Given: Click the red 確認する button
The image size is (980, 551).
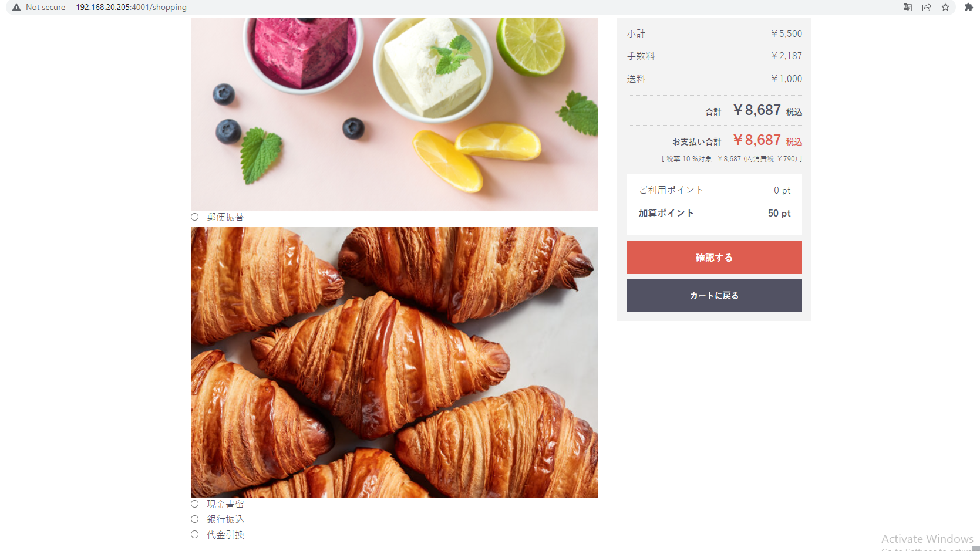Looking at the screenshot, I should pos(714,258).
